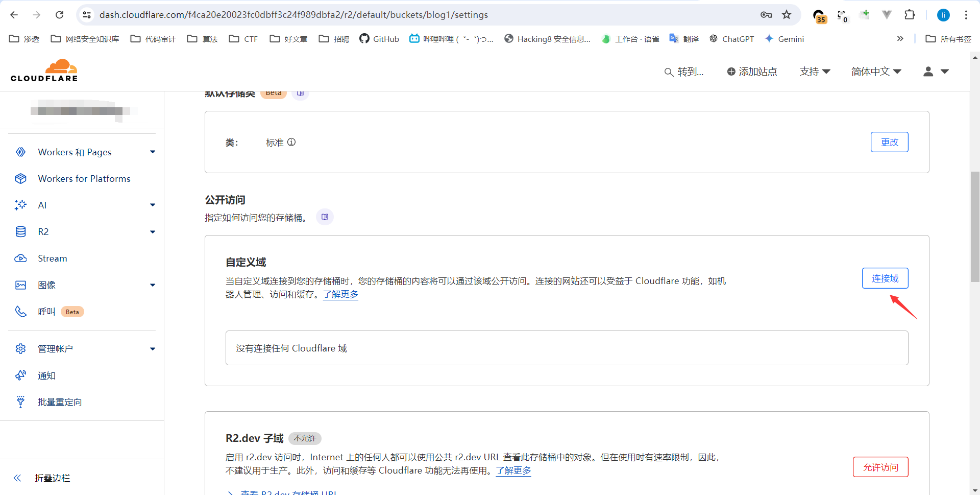Show more bookmarks with the chevron
This screenshot has height=495, width=980.
[900, 39]
